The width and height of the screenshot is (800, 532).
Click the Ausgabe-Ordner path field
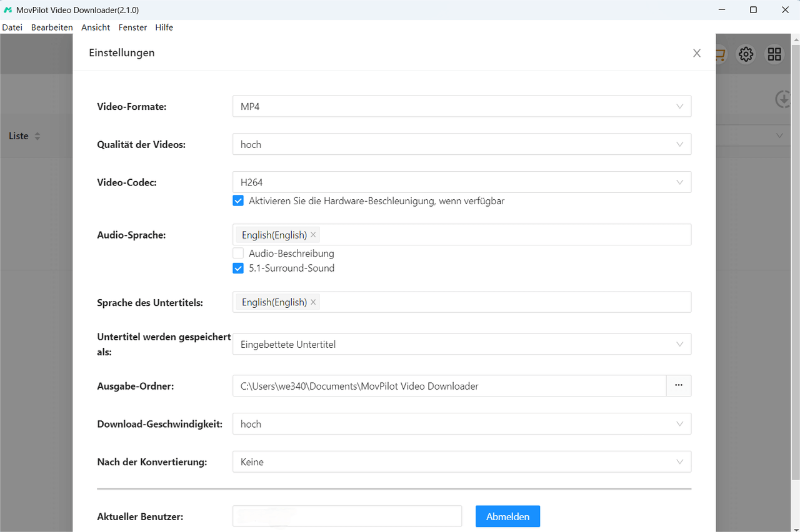click(x=449, y=386)
